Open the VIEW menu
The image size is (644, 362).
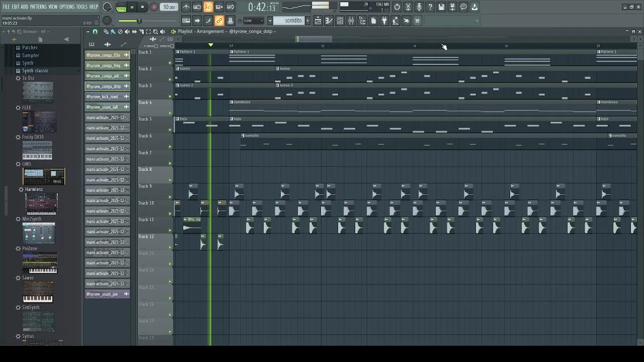coord(53,7)
